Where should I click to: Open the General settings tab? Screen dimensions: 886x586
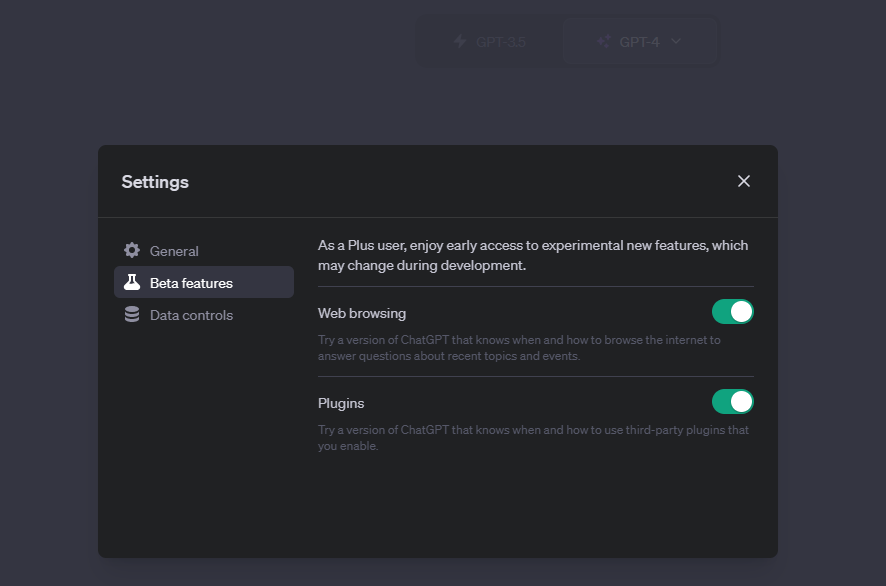pyautogui.click(x=174, y=251)
